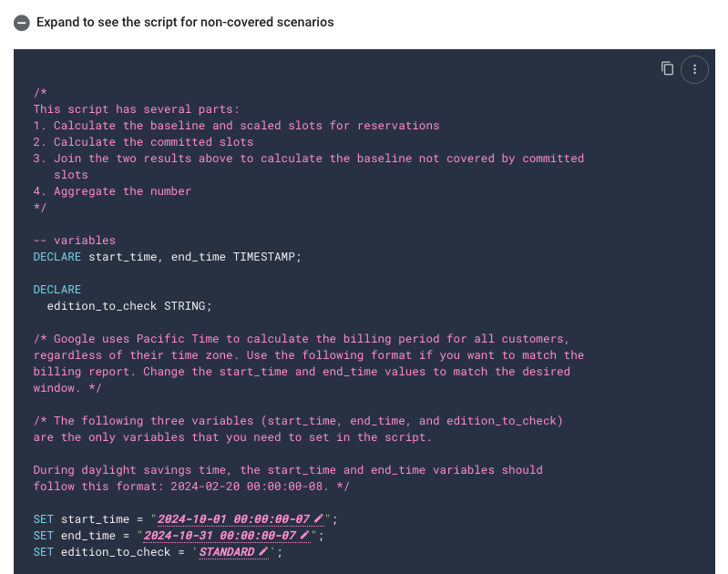
Task: Click the standalone DECLARE keyword line
Action: [57, 290]
